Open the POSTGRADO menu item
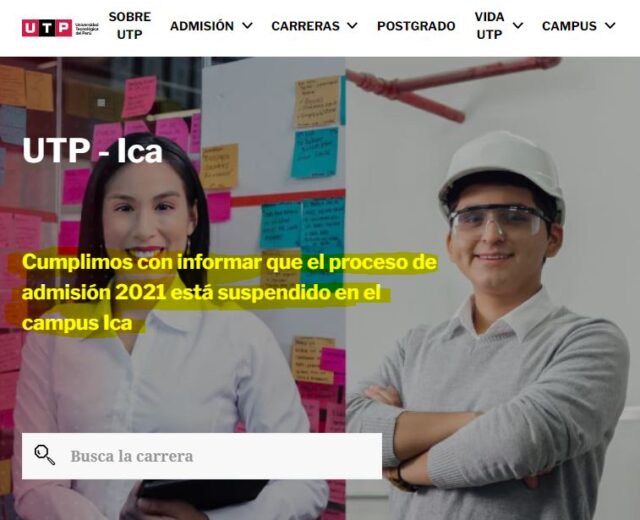640x520 pixels. coord(416,26)
